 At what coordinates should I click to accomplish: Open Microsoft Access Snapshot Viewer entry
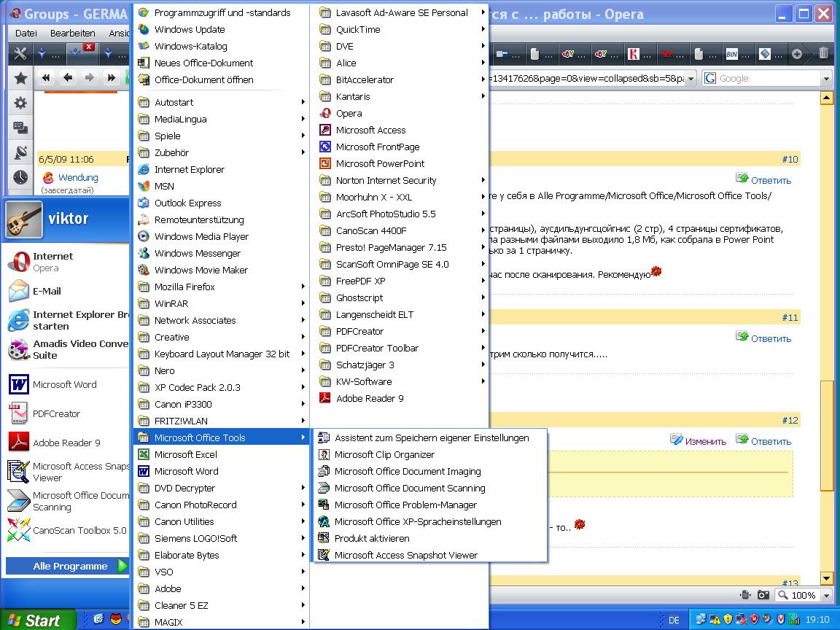[405, 555]
